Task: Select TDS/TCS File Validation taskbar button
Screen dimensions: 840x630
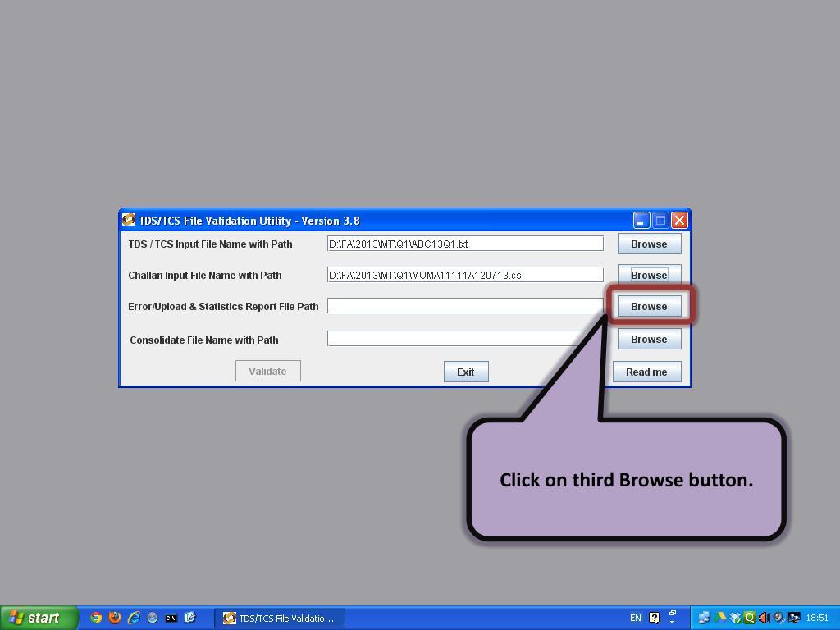Action: click(x=279, y=619)
